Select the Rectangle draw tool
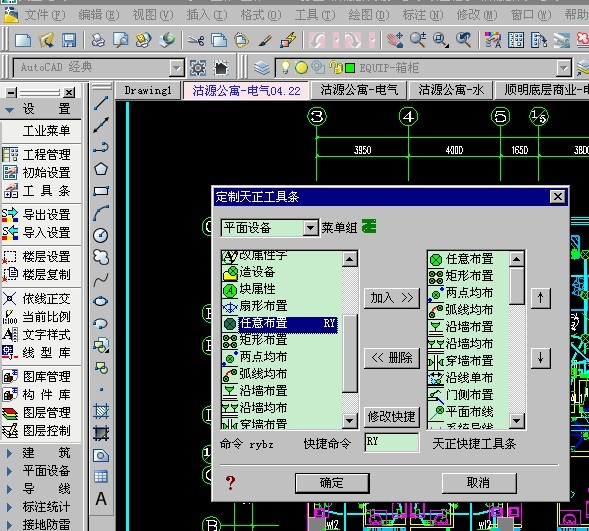Image resolution: width=589 pixels, height=531 pixels. coord(101,191)
